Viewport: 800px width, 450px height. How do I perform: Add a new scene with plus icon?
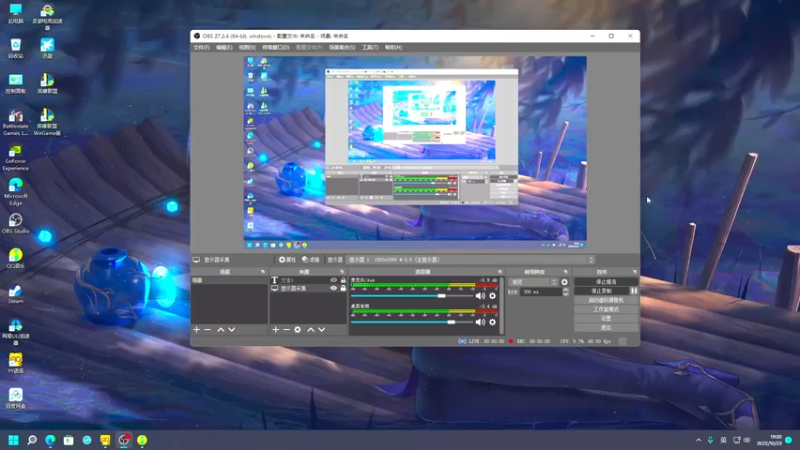tap(196, 330)
